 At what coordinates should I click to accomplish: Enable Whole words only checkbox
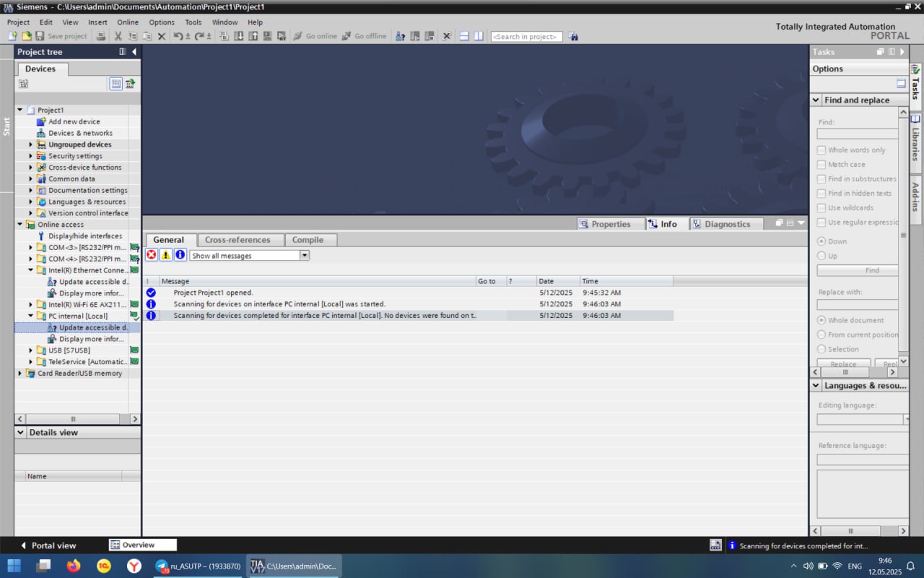pyautogui.click(x=821, y=150)
